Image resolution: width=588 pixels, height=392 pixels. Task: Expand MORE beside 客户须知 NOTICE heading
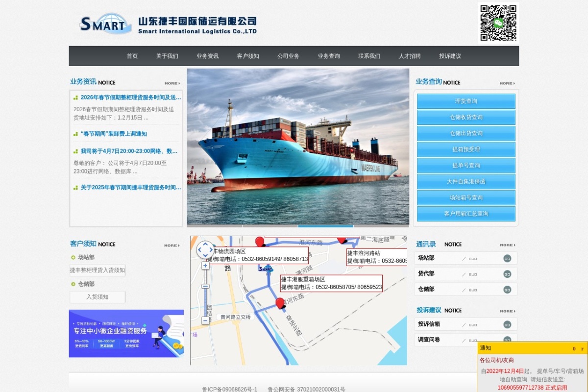(172, 245)
